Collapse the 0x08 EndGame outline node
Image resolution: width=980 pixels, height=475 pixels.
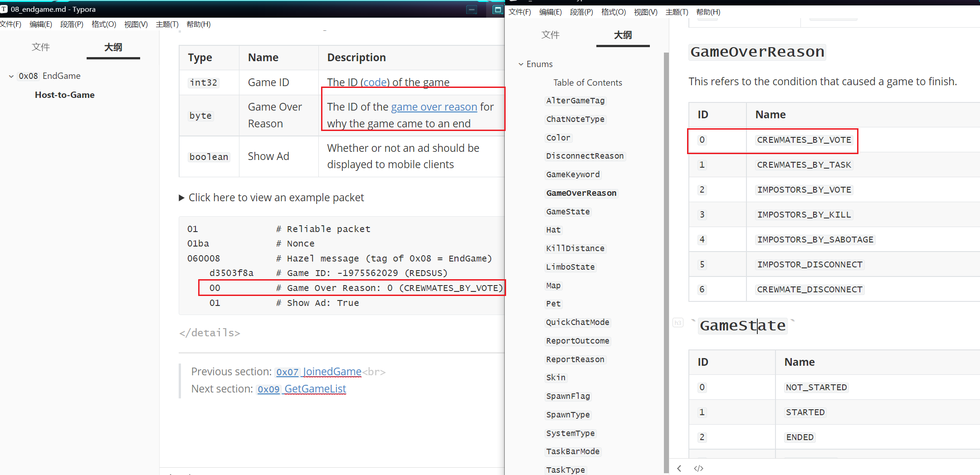coord(11,76)
